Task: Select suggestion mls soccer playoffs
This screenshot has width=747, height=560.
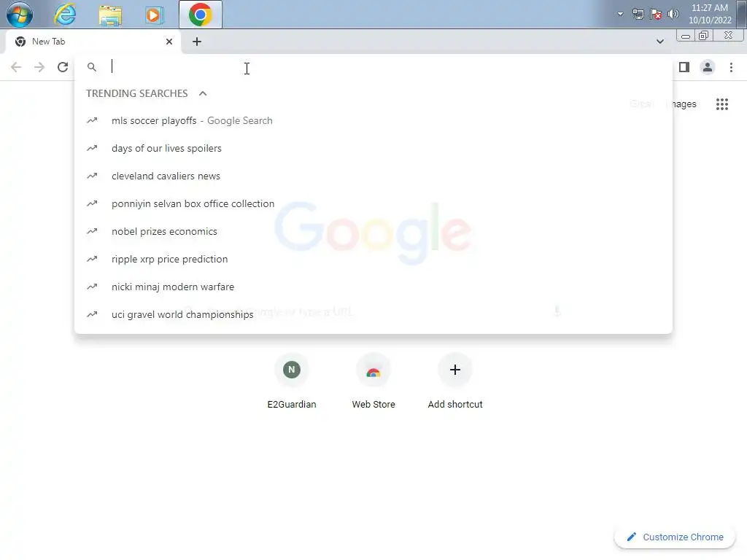Action: point(373,120)
